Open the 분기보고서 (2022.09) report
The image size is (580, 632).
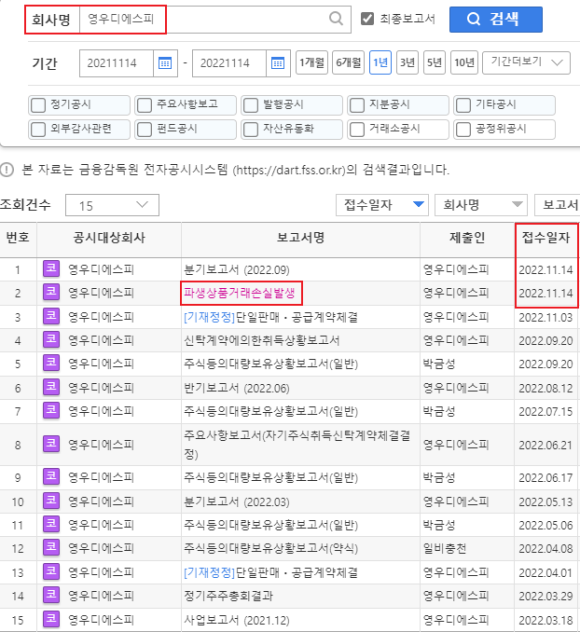point(237,269)
